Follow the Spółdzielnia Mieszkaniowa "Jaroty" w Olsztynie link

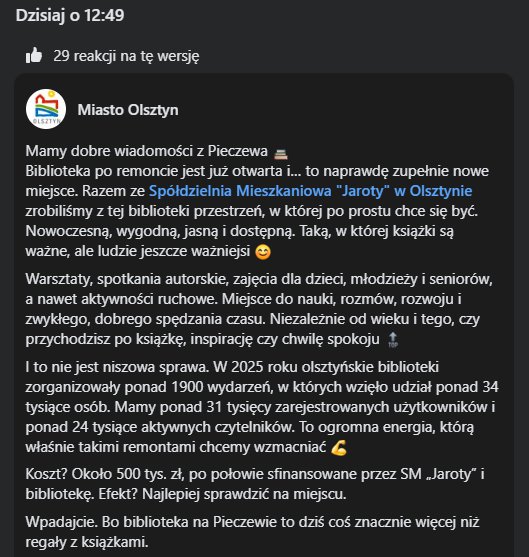311,191
